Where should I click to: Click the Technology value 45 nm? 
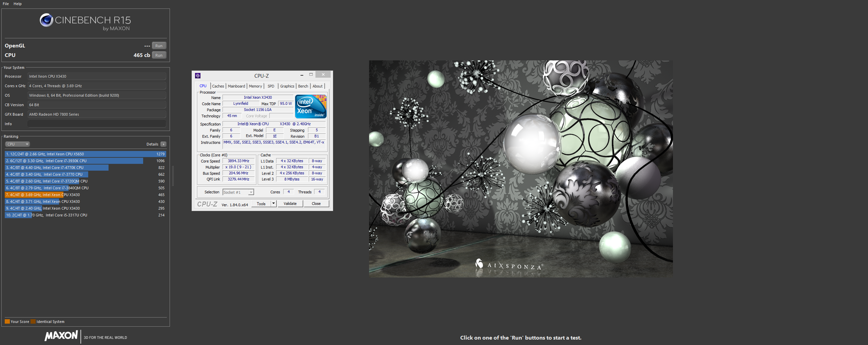point(232,116)
